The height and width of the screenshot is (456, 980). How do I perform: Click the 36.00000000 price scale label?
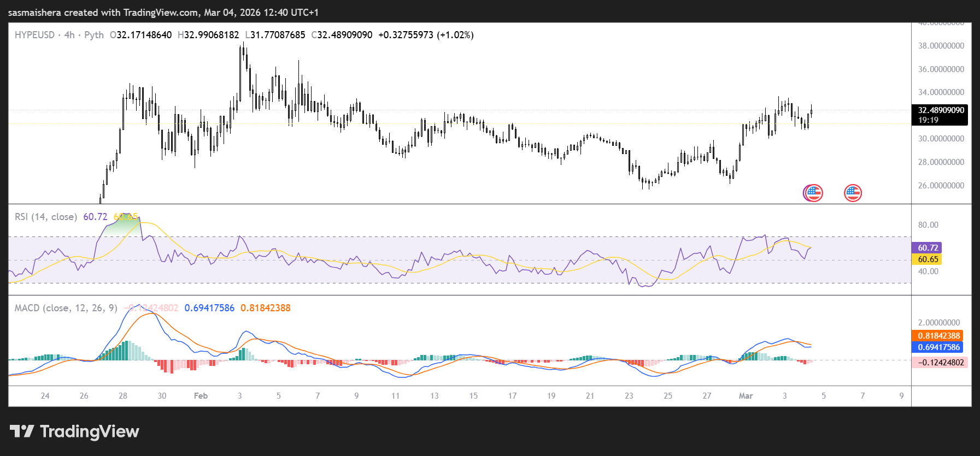941,69
